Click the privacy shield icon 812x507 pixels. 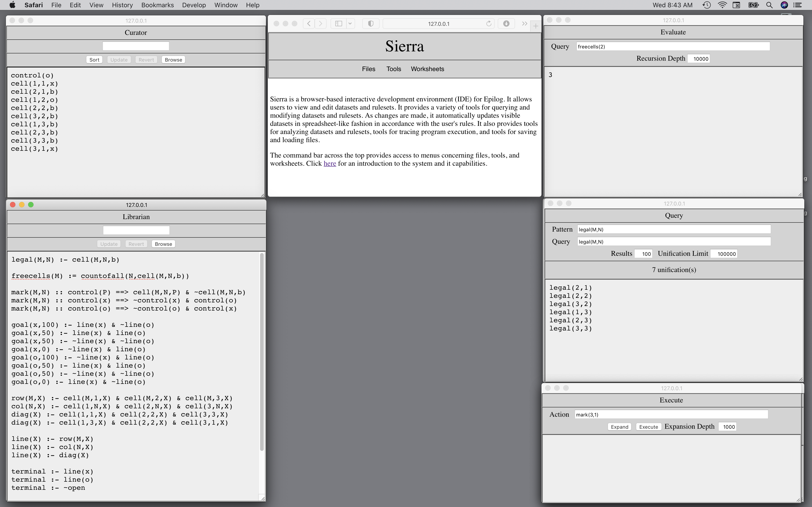370,24
